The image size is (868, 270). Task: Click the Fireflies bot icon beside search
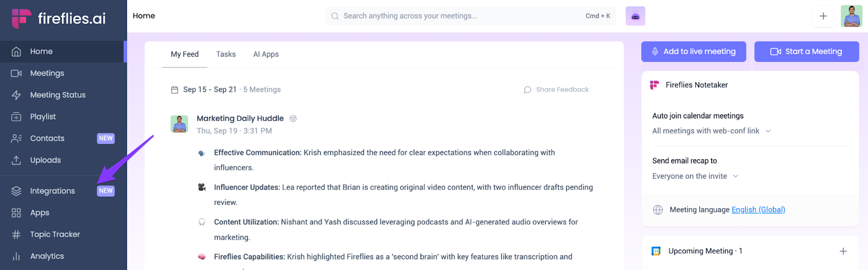click(x=635, y=16)
